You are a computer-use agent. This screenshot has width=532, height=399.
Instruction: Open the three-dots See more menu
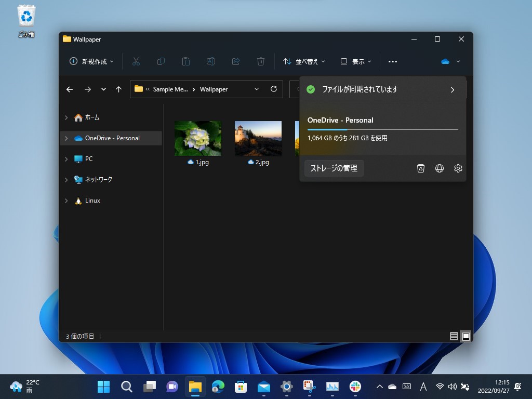(x=393, y=61)
